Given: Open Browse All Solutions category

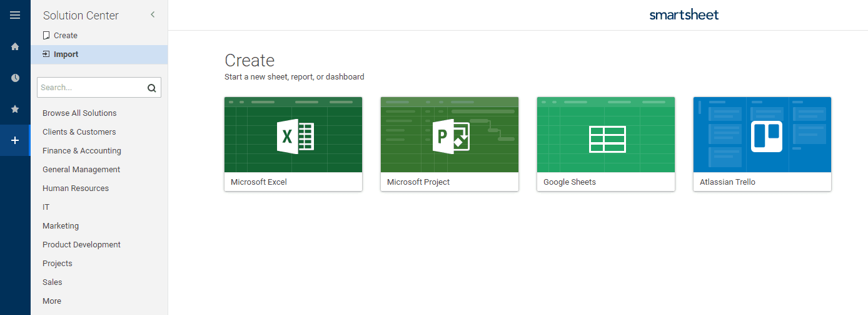Looking at the screenshot, I should [x=79, y=113].
